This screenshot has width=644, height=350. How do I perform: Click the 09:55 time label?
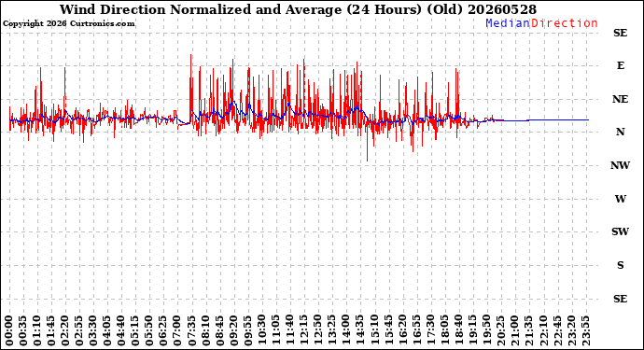(x=247, y=330)
